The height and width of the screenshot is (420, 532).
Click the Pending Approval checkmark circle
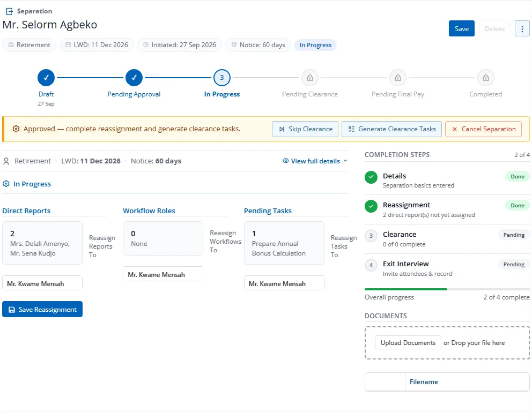pos(134,78)
